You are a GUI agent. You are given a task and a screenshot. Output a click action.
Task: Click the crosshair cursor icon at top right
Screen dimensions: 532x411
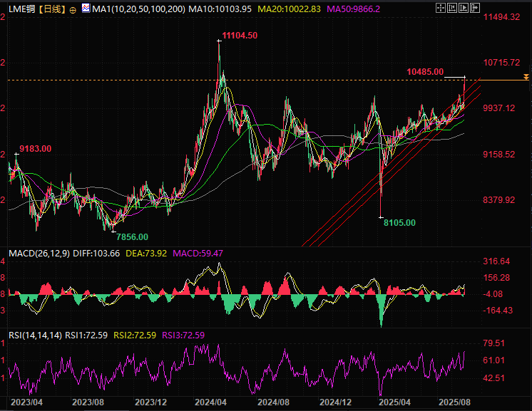click(x=441, y=8)
